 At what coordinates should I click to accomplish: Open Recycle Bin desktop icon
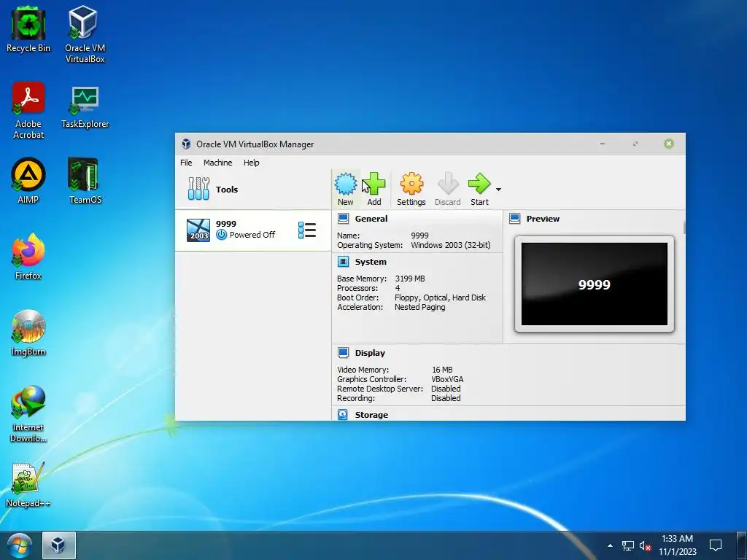(x=28, y=30)
